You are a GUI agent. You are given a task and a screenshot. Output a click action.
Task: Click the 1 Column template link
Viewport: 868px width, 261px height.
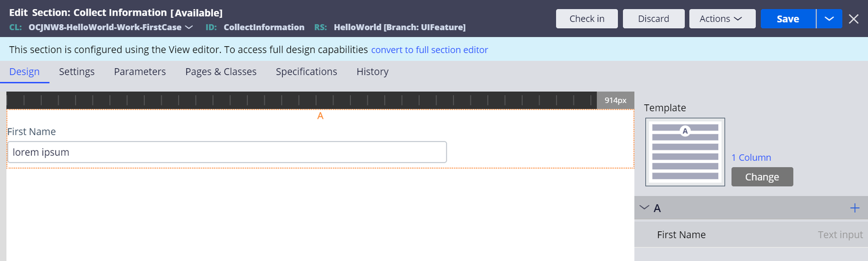(751, 157)
